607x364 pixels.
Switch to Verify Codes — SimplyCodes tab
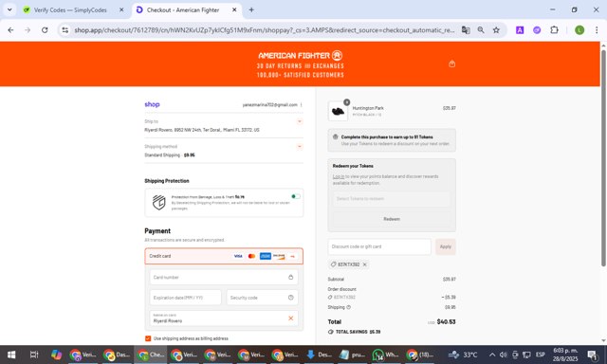click(x=70, y=10)
